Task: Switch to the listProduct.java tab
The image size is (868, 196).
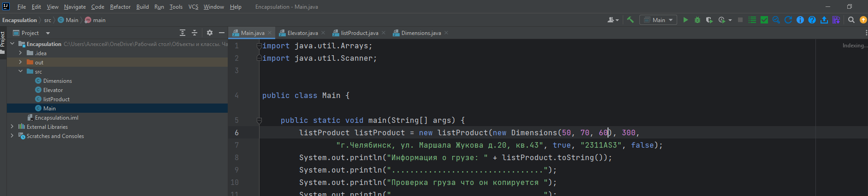Action: pyautogui.click(x=360, y=33)
